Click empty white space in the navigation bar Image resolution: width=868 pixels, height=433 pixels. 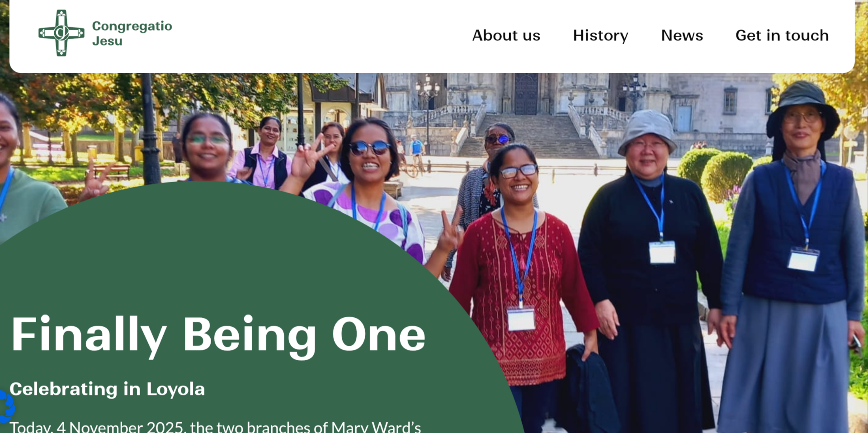pyautogui.click(x=316, y=36)
